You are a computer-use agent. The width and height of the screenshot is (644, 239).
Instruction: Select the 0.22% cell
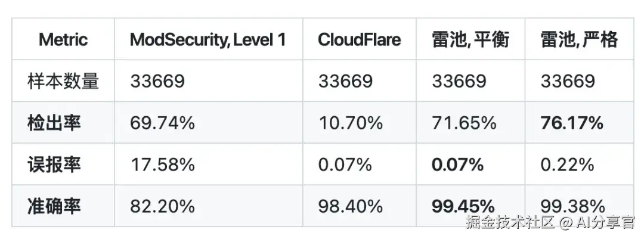pyautogui.click(x=566, y=164)
